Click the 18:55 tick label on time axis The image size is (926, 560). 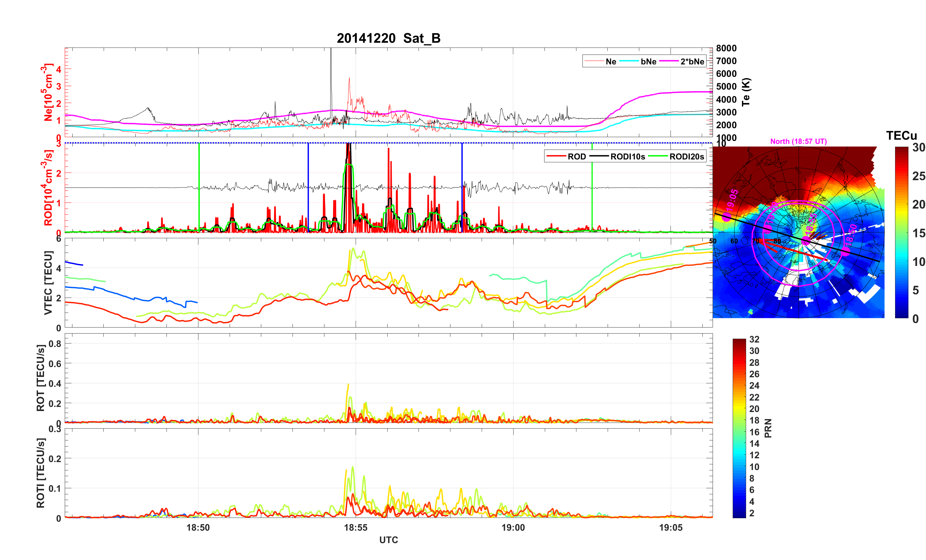(x=356, y=527)
